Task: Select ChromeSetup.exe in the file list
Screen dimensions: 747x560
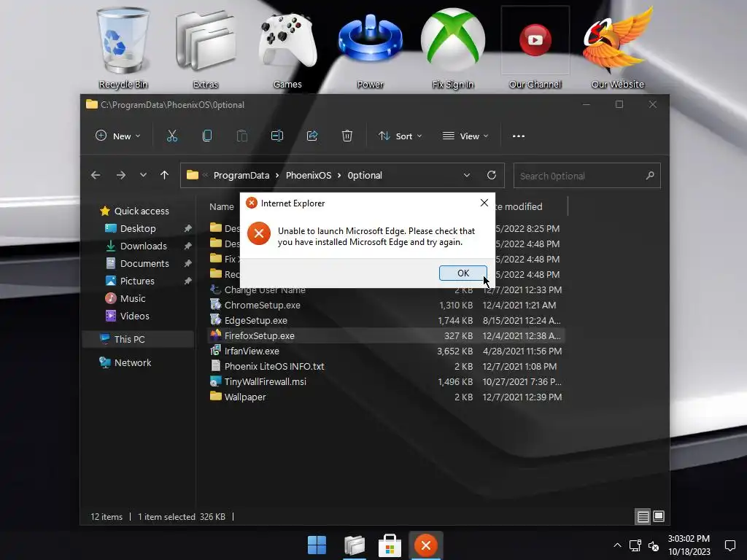Action: pyautogui.click(x=387, y=306)
